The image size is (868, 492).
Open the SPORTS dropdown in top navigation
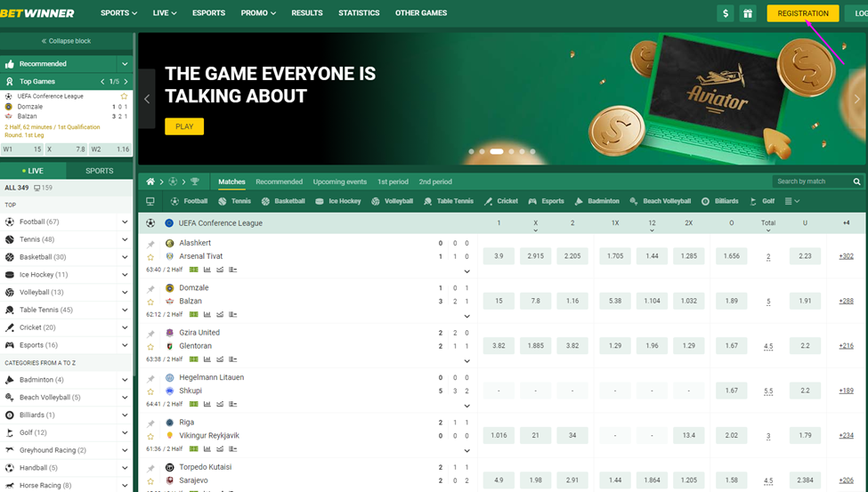click(118, 12)
